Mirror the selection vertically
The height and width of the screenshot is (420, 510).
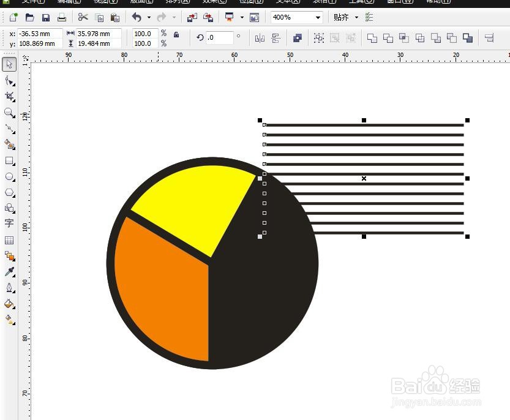pyautogui.click(x=276, y=39)
